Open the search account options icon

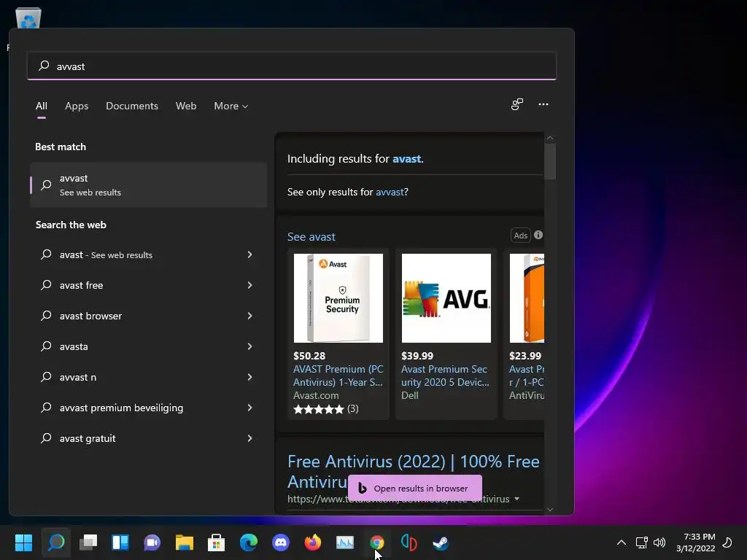(517, 104)
